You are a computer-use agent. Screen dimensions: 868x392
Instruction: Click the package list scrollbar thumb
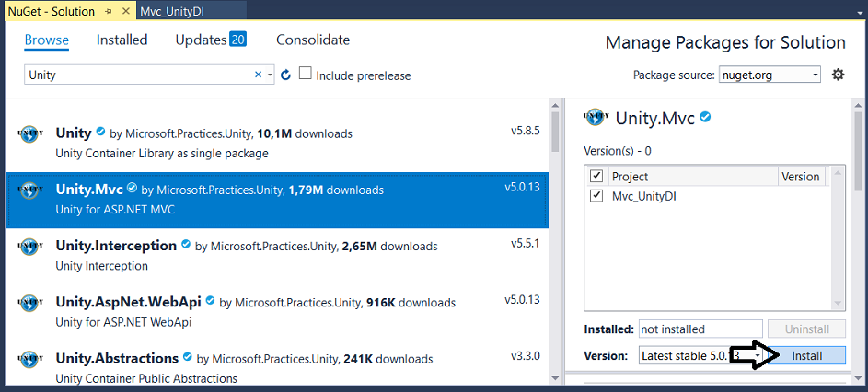(x=555, y=132)
